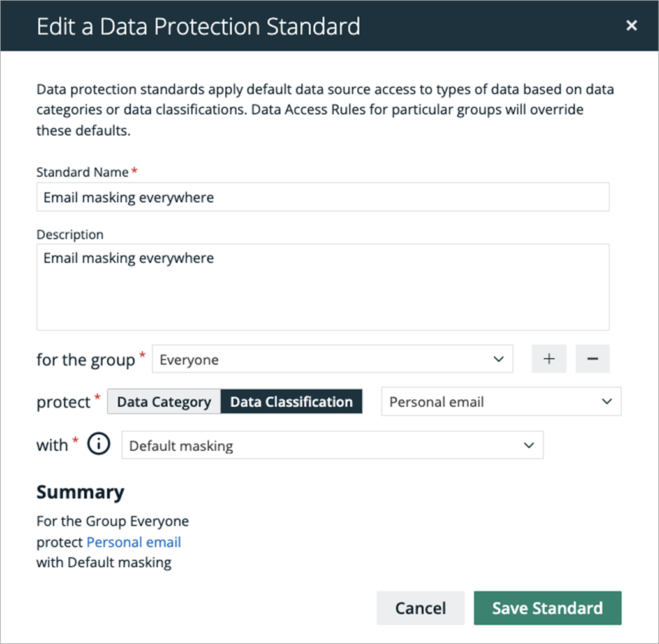
Task: Click the 'Standard Name' field label
Action: [82, 172]
